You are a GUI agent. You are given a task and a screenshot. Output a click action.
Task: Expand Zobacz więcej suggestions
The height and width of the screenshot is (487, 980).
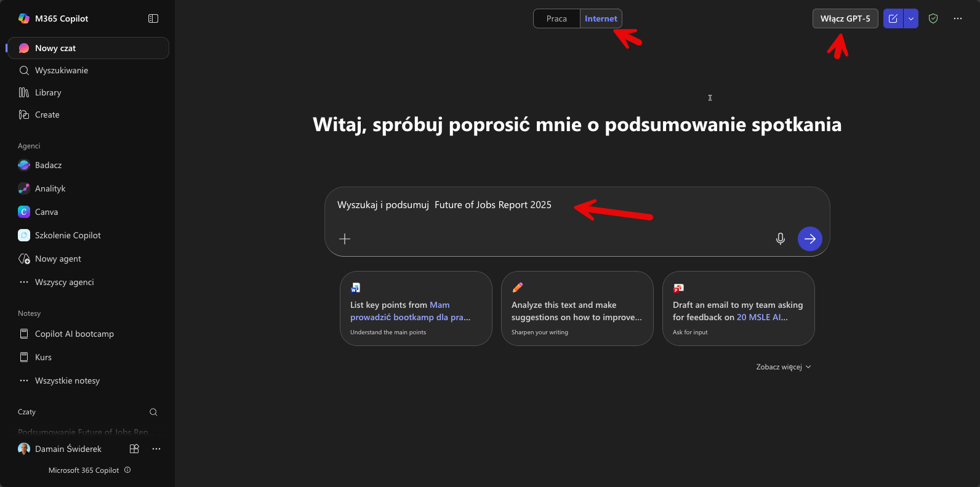point(783,367)
